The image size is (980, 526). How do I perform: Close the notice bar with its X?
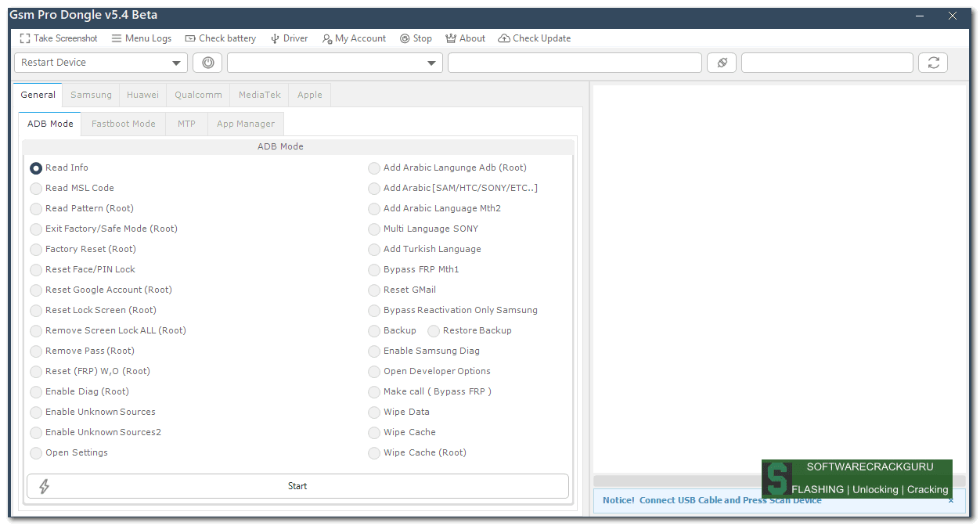[x=951, y=500]
